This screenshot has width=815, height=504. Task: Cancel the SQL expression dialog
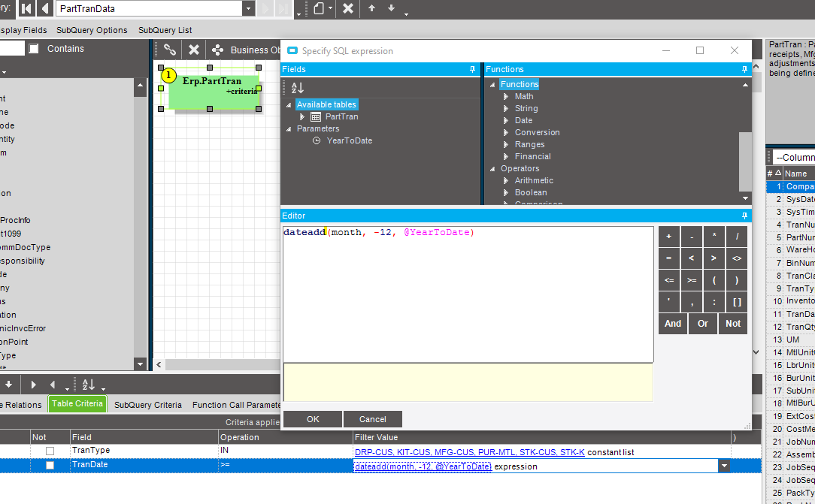point(373,419)
